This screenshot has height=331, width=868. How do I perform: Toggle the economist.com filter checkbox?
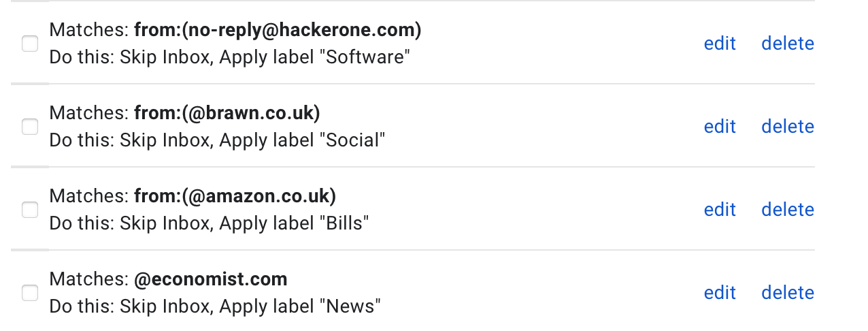point(30,293)
